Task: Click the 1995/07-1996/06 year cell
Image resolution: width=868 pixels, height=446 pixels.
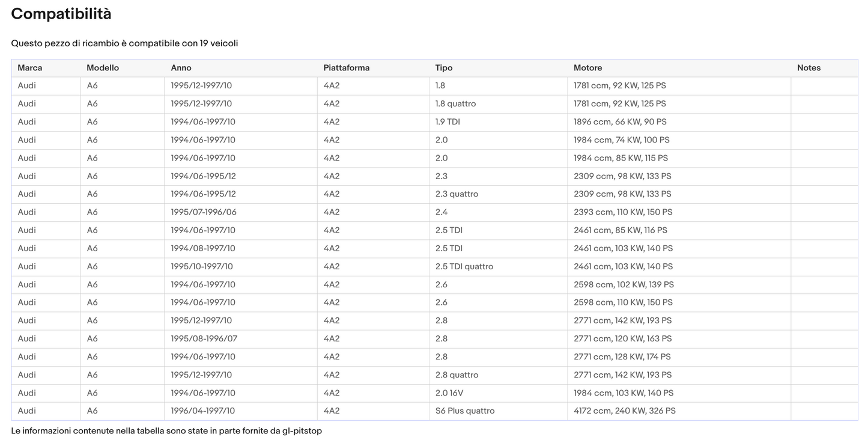Action: point(204,212)
